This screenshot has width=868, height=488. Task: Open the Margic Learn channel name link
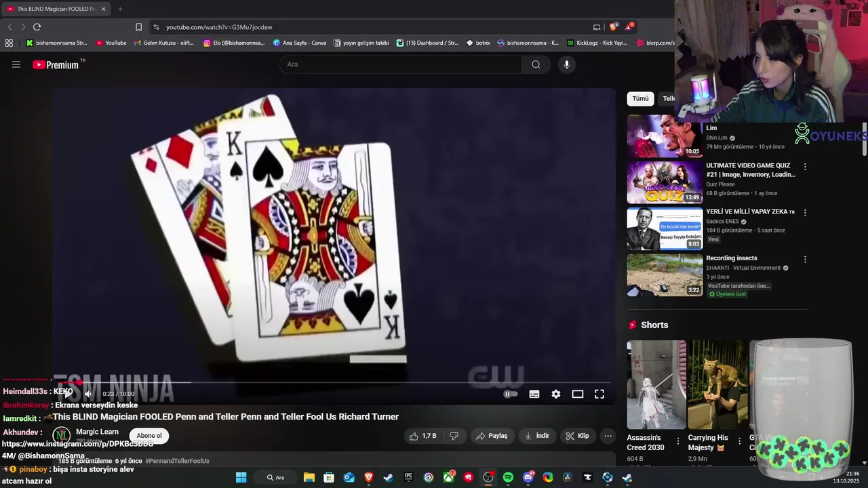[97, 432]
